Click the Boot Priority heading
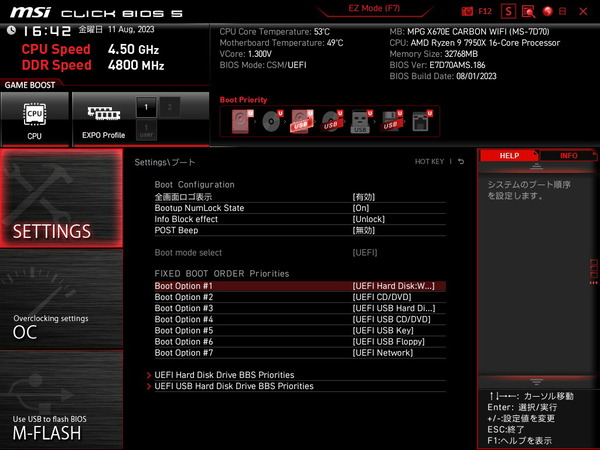 [x=243, y=100]
